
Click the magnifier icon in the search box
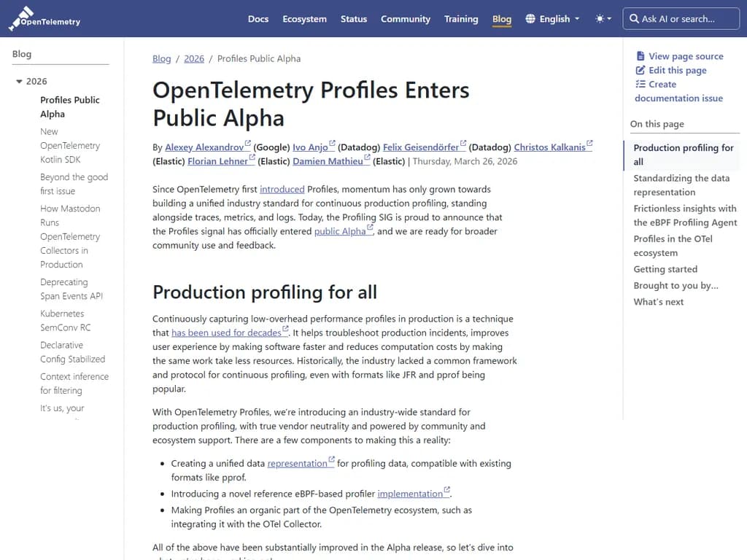tap(634, 18)
